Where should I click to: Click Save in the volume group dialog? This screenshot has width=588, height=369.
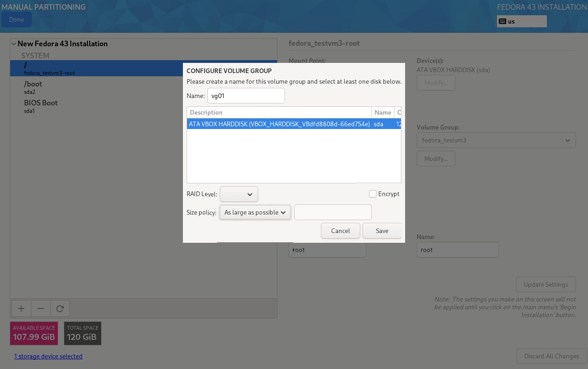[382, 231]
